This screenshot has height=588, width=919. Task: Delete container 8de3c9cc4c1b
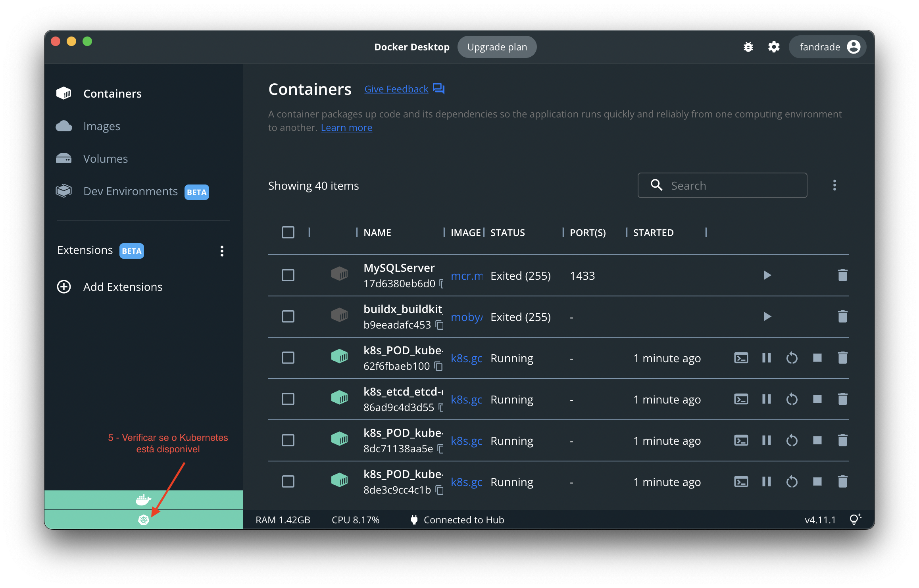click(x=842, y=482)
